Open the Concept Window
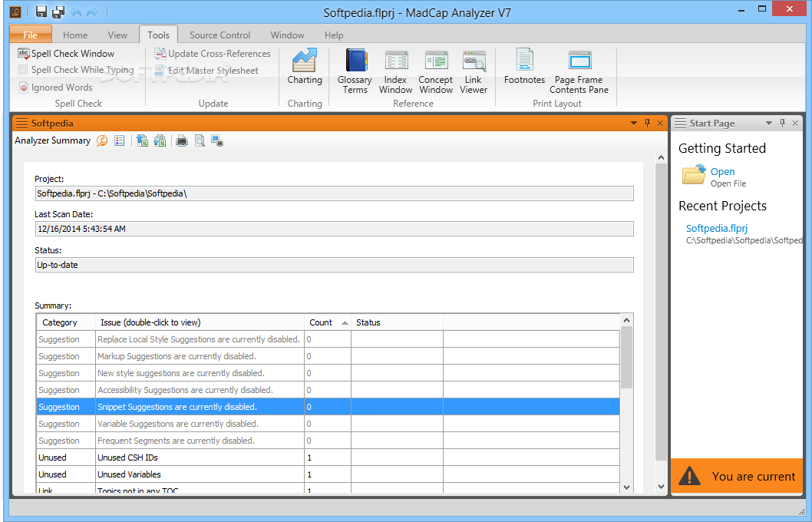Screen dimensions: 812x522 click(435, 72)
